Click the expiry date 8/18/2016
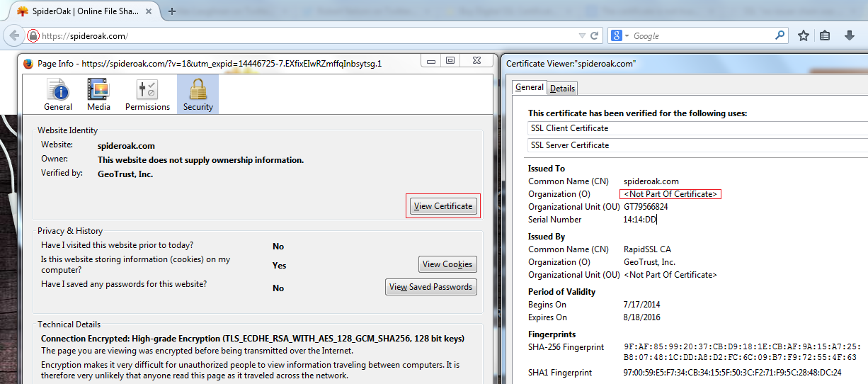This screenshot has height=384, width=868. click(x=641, y=317)
